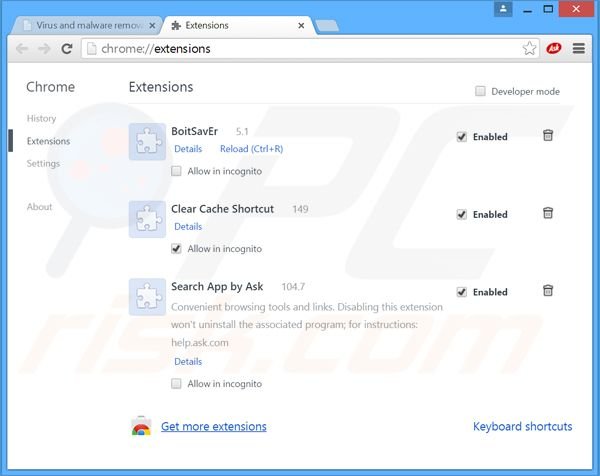Open Keyboard shortcuts link
Screen dimensions: 600x476
pos(523,426)
